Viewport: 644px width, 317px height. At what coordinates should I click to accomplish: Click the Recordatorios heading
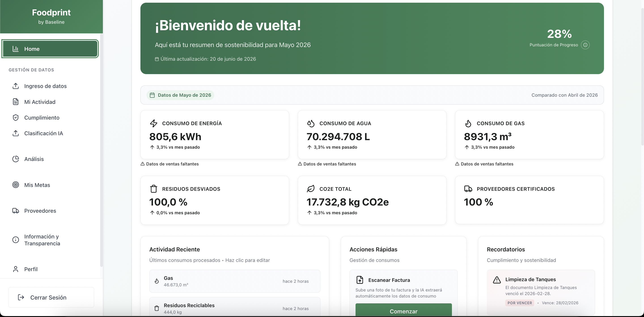pos(506,249)
